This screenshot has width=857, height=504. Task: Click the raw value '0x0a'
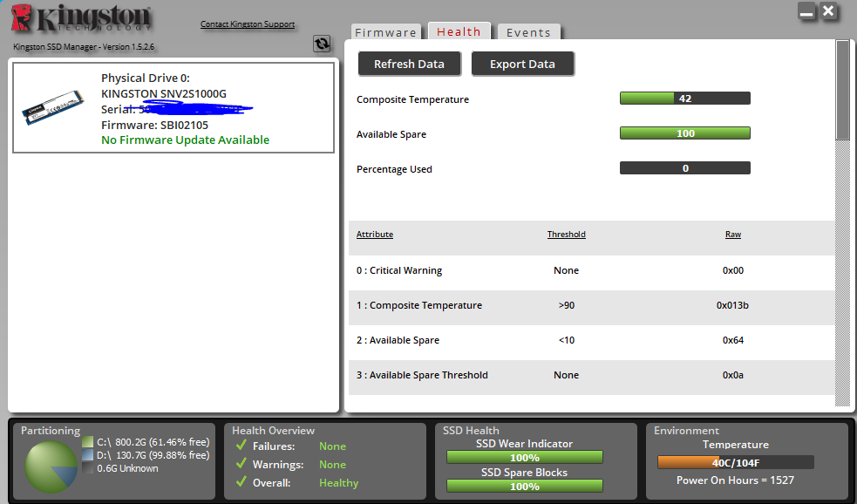(x=733, y=375)
